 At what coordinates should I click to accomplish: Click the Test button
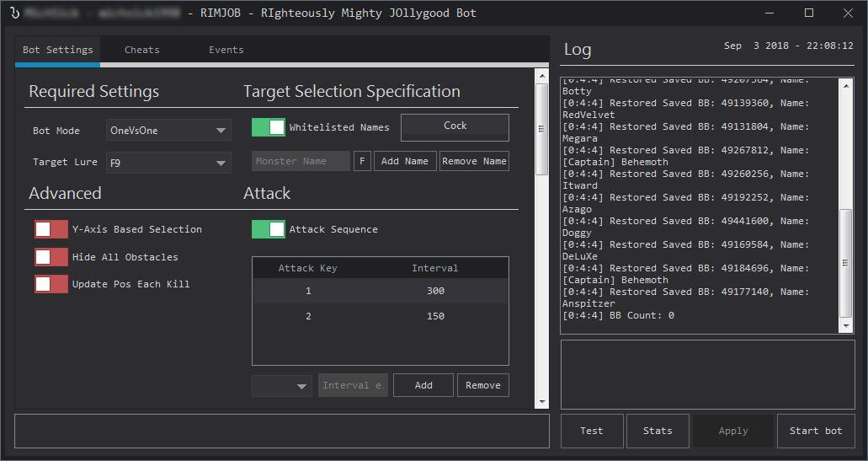coord(592,431)
